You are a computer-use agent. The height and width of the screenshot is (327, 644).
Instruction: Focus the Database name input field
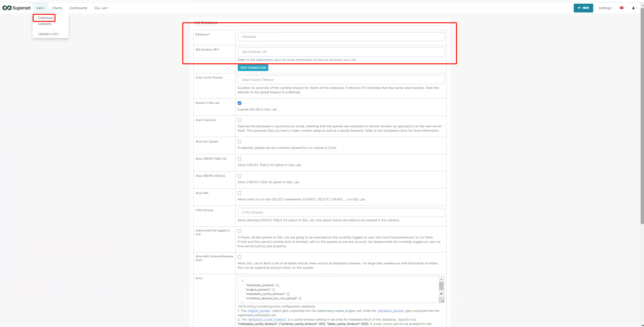341,37
